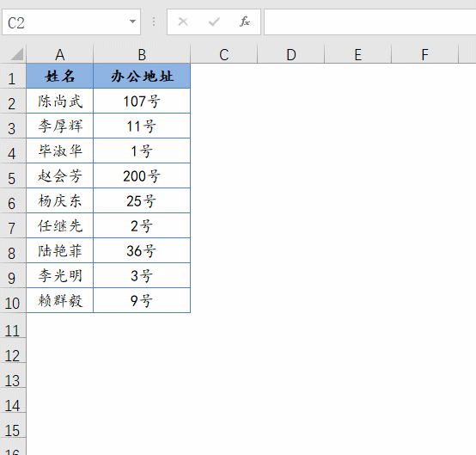Select column E header
Viewport: 476px width, 455px height.
click(x=358, y=55)
